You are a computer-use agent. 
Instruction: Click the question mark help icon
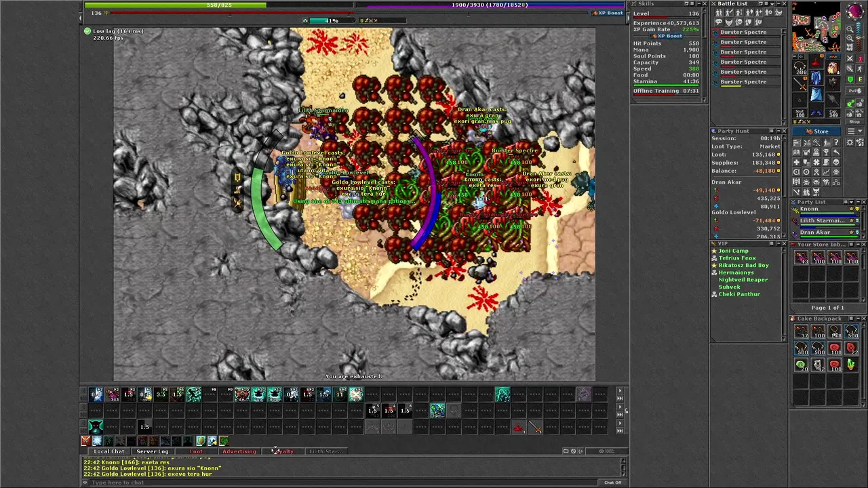(836, 142)
